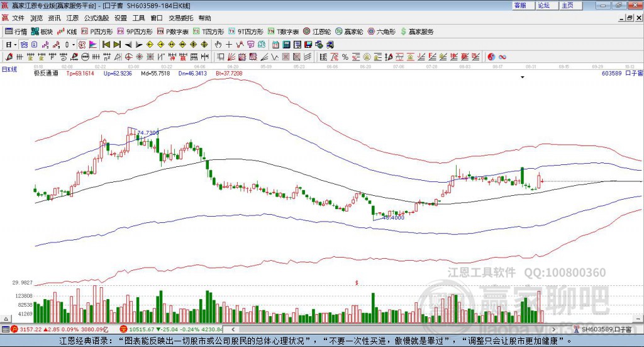This screenshot has height=347, width=644.
Task: Click the red floppy save icon
Action: pos(308,45)
